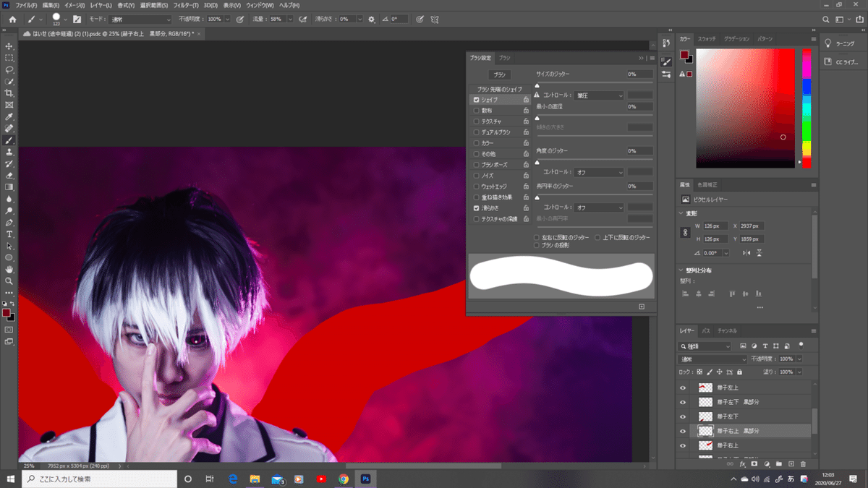Select ブラシ先端のシェイプ option

pyautogui.click(x=500, y=89)
